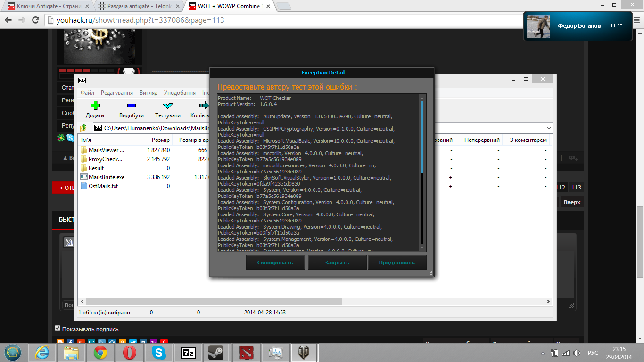The width and height of the screenshot is (644, 362).
Task: Switch to 7-Zip taskbar icon
Action: click(x=188, y=353)
